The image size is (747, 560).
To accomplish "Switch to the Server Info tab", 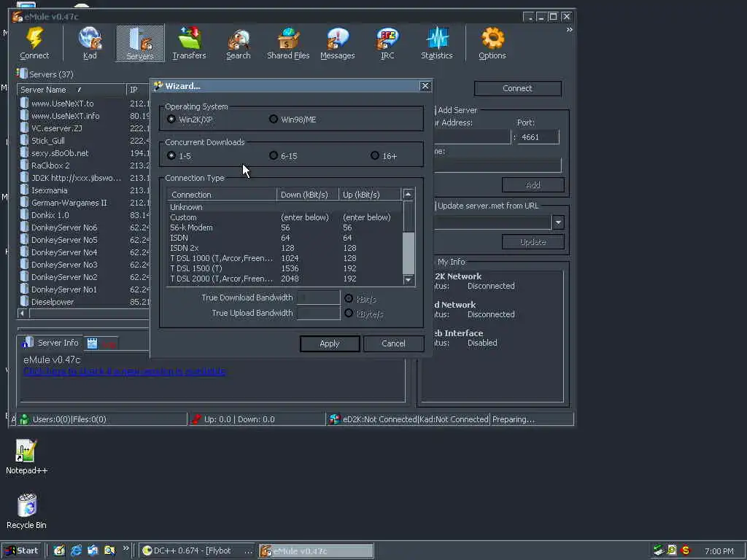I will (51, 343).
